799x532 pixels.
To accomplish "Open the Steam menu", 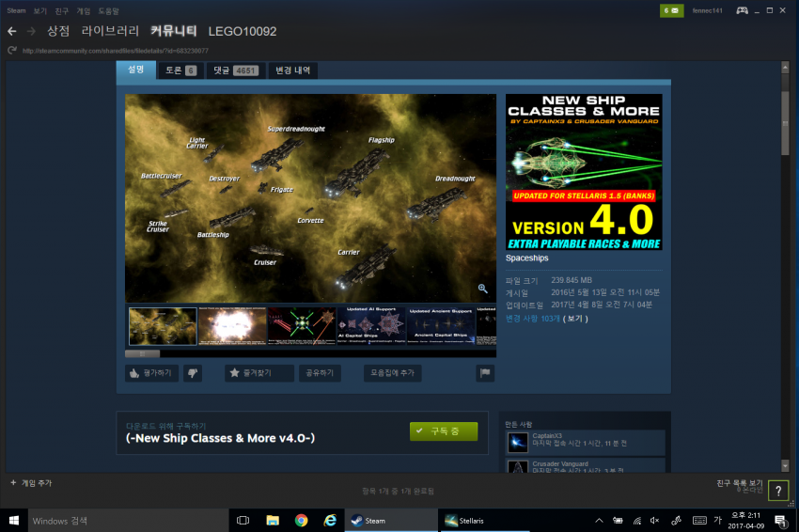I will point(16,10).
